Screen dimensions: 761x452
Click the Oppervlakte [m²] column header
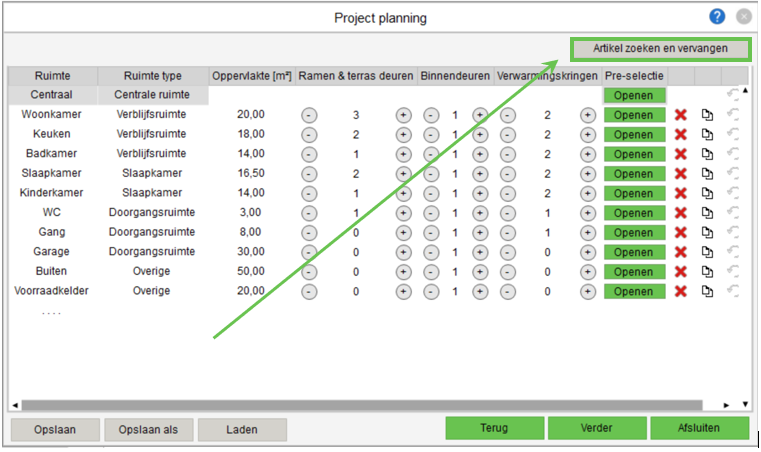tap(252, 76)
